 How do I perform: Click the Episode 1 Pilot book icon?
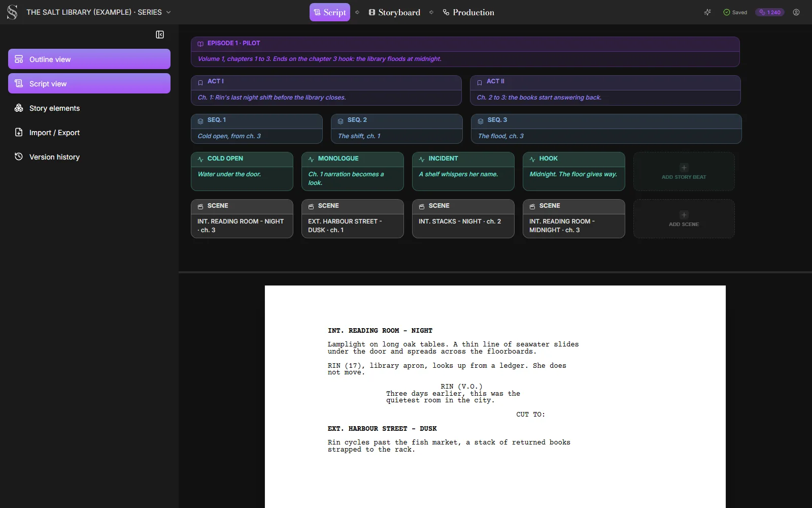(x=200, y=44)
